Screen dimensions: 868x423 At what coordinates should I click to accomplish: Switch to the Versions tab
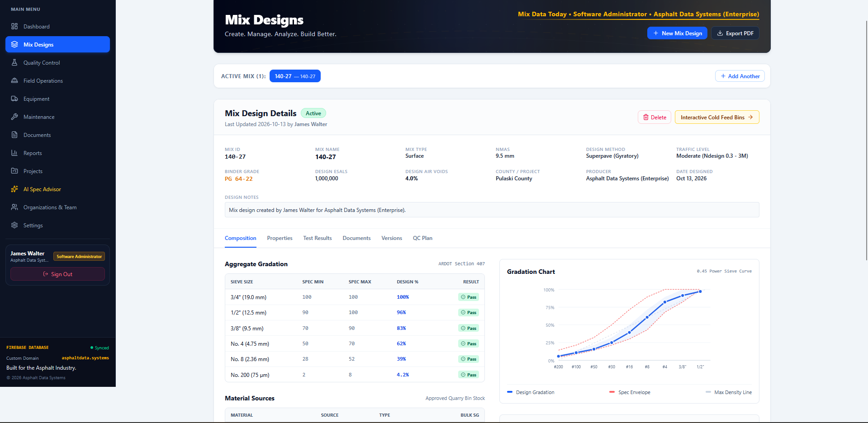point(392,238)
